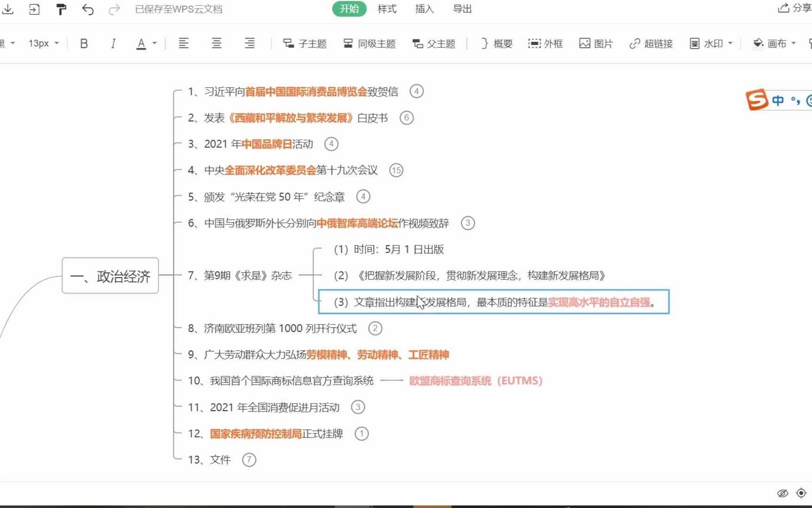
Task: Select node (1) 时间: 5月1日出版
Action: point(389,249)
